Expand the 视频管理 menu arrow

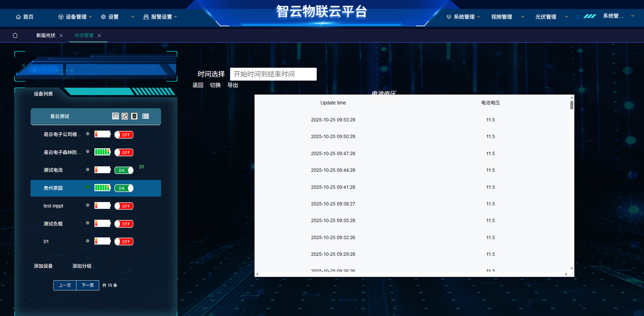pos(523,17)
